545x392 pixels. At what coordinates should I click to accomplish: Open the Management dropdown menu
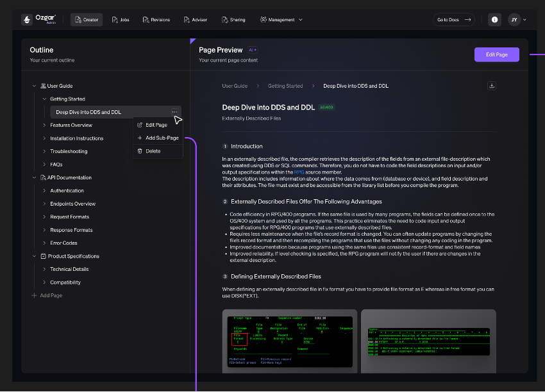coord(281,20)
